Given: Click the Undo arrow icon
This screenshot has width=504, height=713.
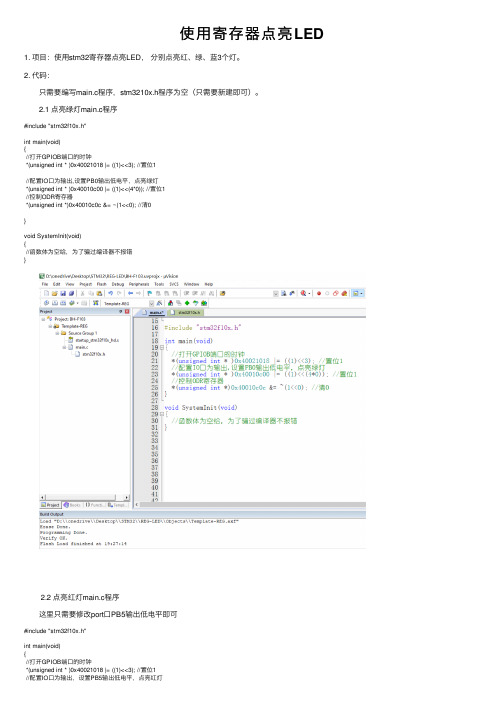Looking at the screenshot, I should point(111,293).
